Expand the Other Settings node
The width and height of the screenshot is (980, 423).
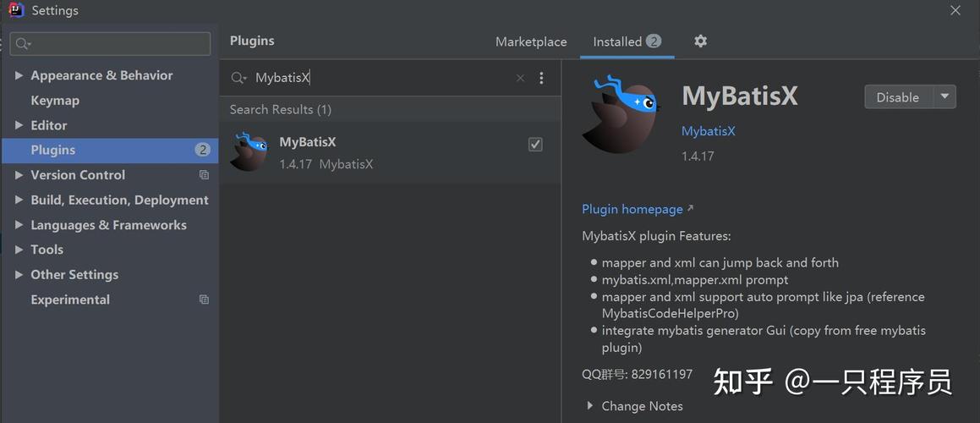[19, 275]
